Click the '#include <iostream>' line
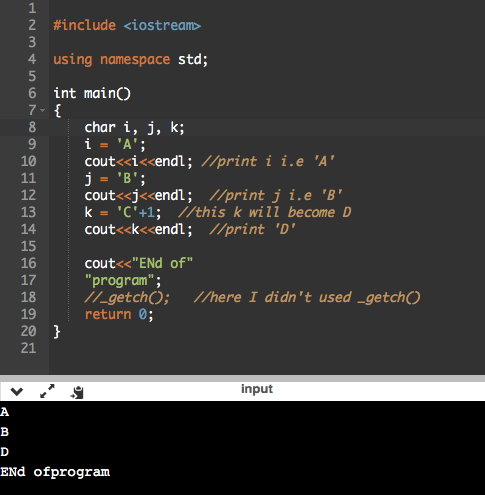Image resolution: width=485 pixels, height=495 pixels. (127, 25)
